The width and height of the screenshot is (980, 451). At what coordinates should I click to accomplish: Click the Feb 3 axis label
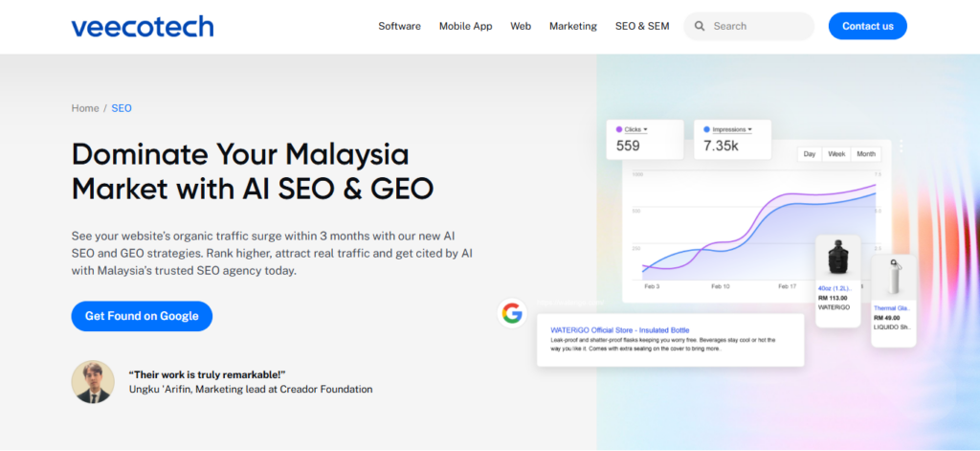tap(653, 286)
